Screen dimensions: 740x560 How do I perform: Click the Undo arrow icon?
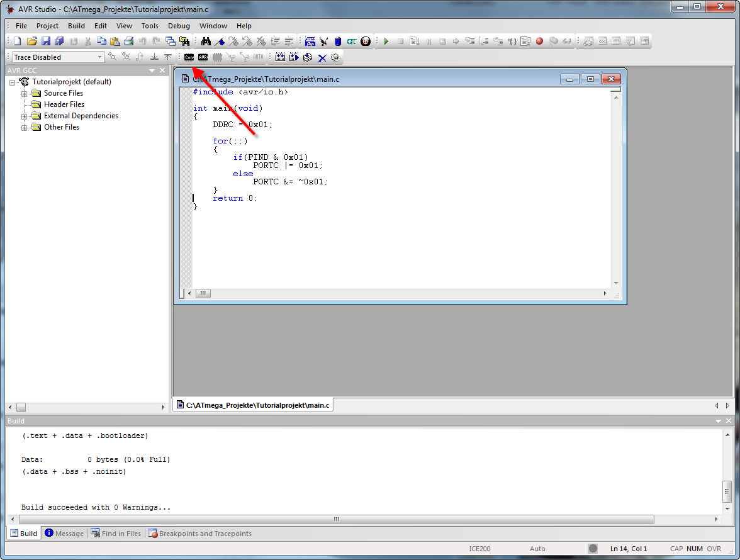pyautogui.click(x=142, y=42)
